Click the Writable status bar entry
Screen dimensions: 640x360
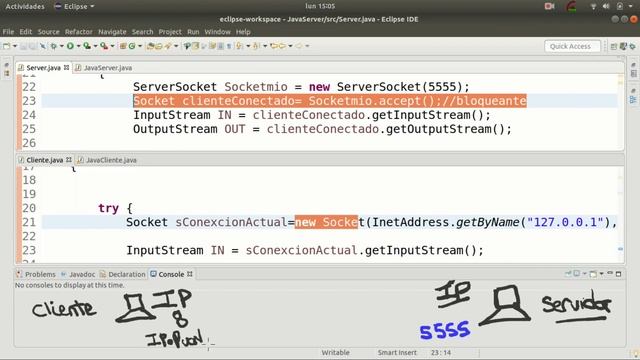point(336,353)
